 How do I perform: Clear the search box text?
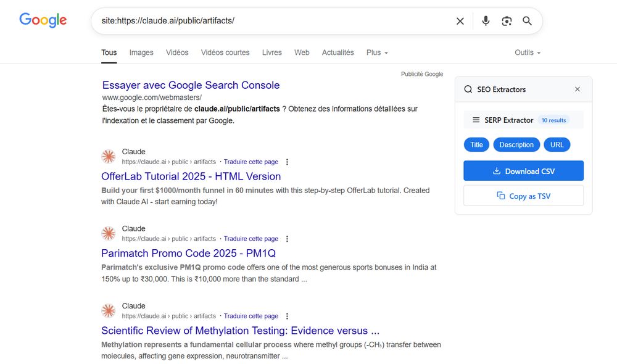point(460,21)
